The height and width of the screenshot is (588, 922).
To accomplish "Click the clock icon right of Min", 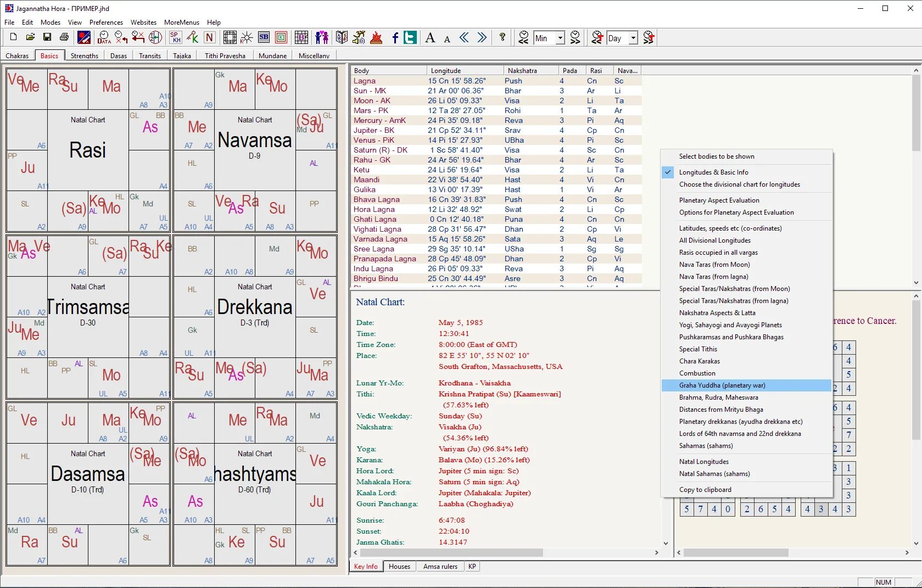I will pos(575,37).
